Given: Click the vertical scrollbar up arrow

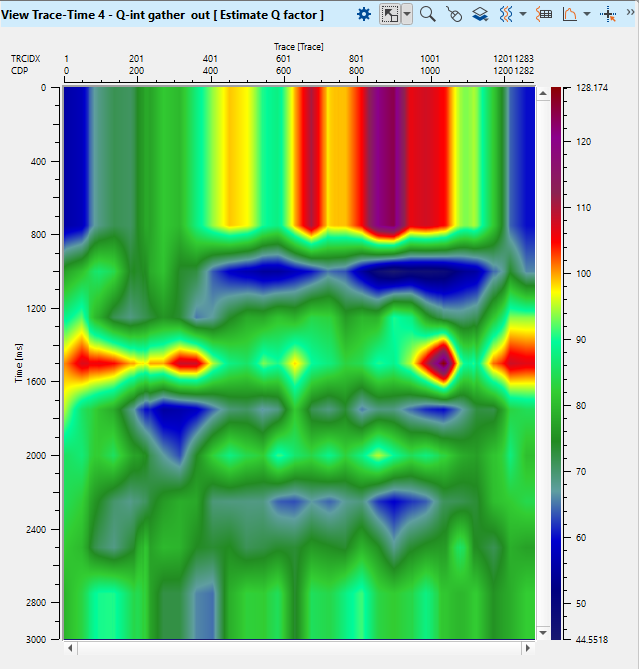Looking at the screenshot, I should point(543,93).
